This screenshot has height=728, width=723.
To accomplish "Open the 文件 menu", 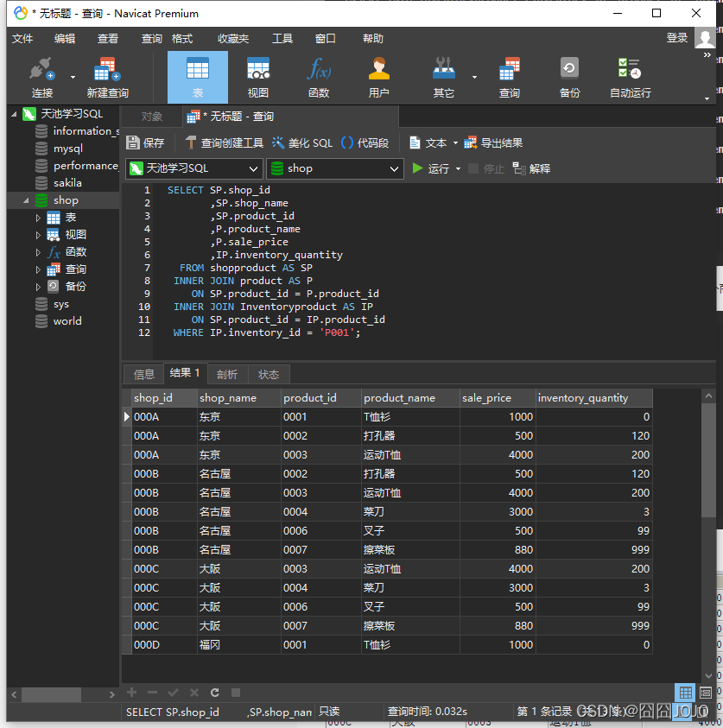I will pyautogui.click(x=22, y=39).
